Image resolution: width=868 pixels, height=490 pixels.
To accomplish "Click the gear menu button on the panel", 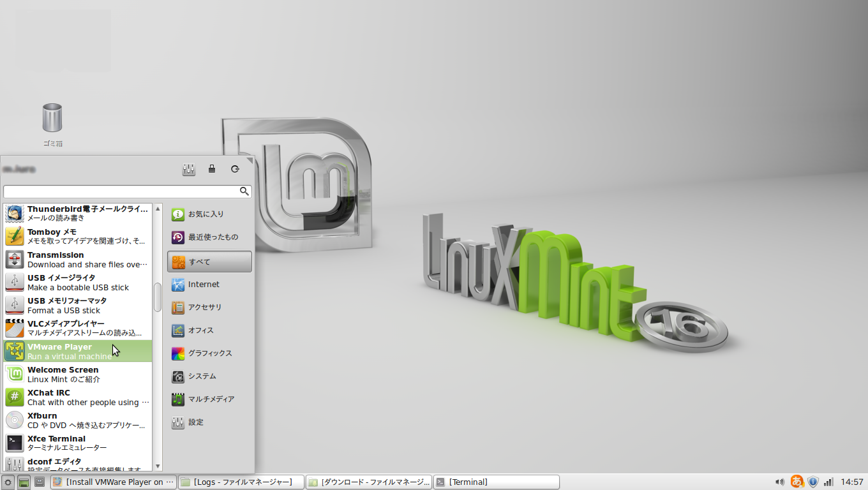I will (x=8, y=482).
